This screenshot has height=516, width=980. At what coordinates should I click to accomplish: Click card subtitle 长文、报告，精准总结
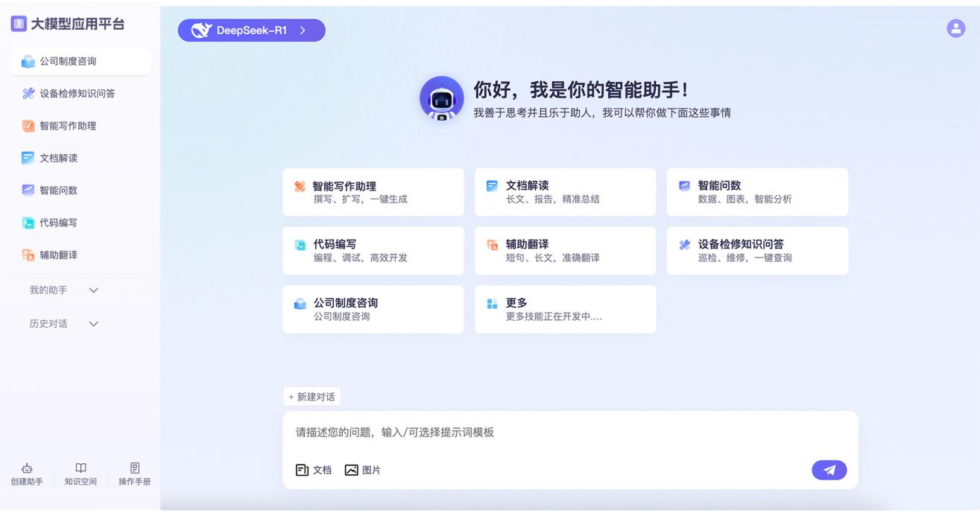click(x=553, y=200)
